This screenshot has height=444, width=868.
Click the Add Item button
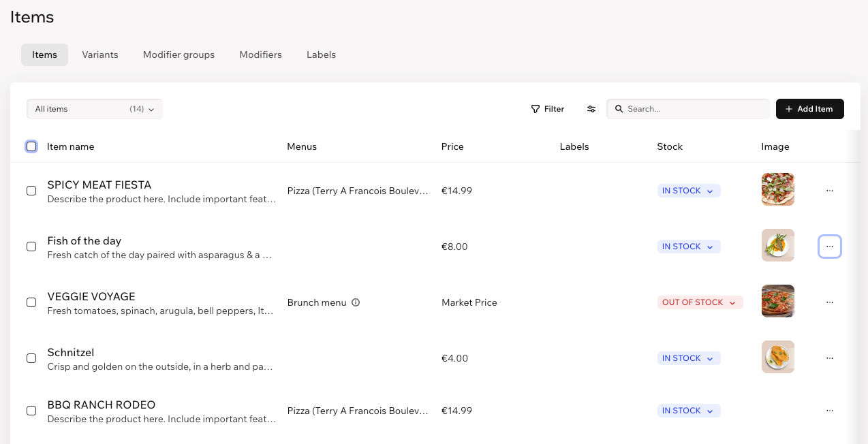[810, 109]
